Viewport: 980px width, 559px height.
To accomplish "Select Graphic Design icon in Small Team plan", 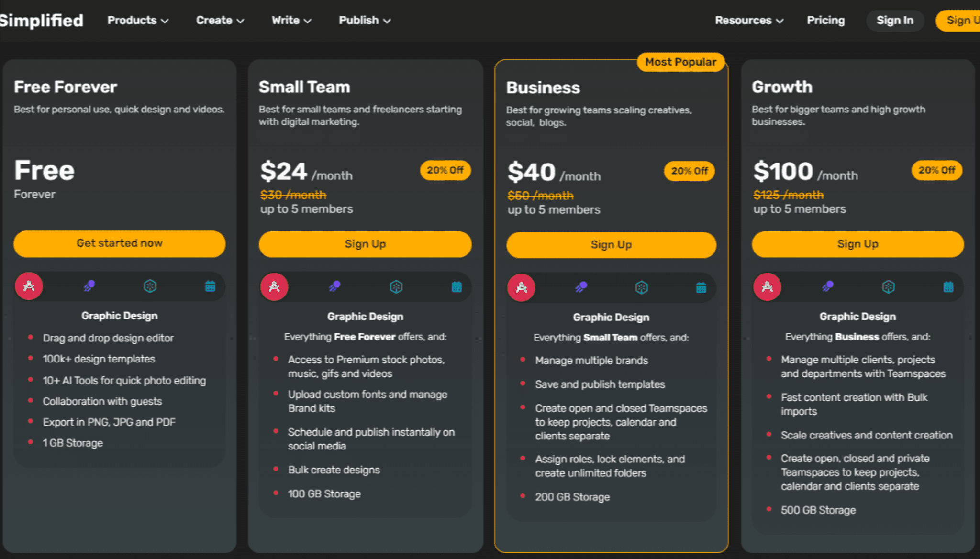I will (x=274, y=286).
